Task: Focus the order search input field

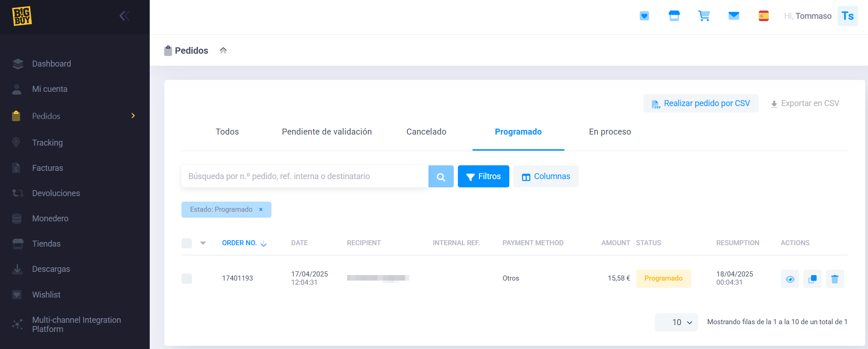Action: coord(304,176)
